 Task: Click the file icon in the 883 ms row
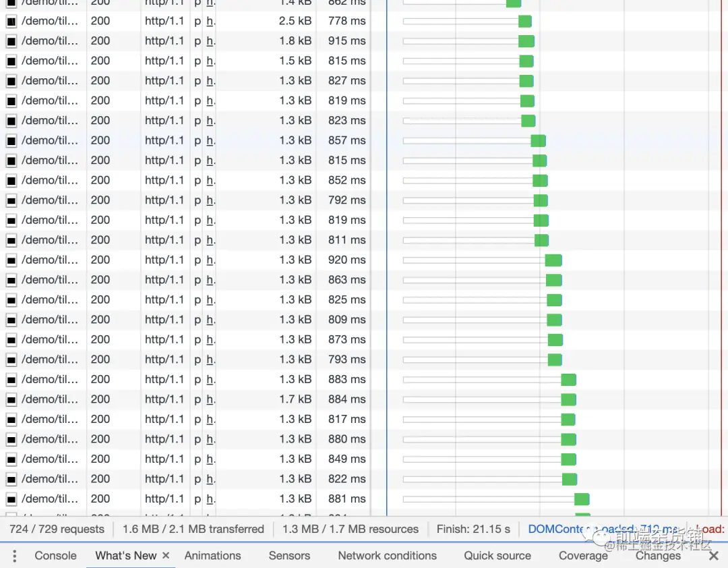coord(11,380)
